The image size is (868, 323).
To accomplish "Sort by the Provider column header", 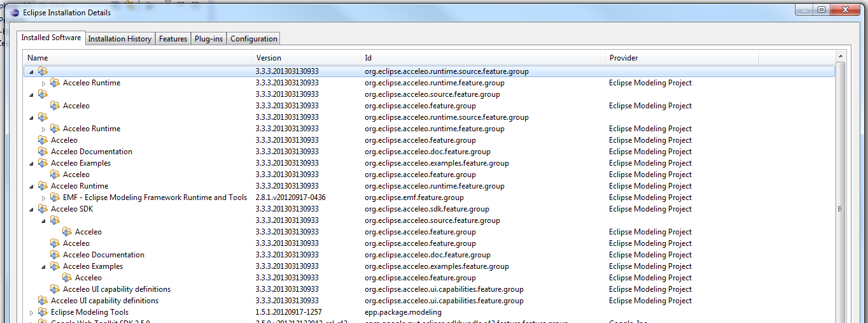I will [x=682, y=58].
